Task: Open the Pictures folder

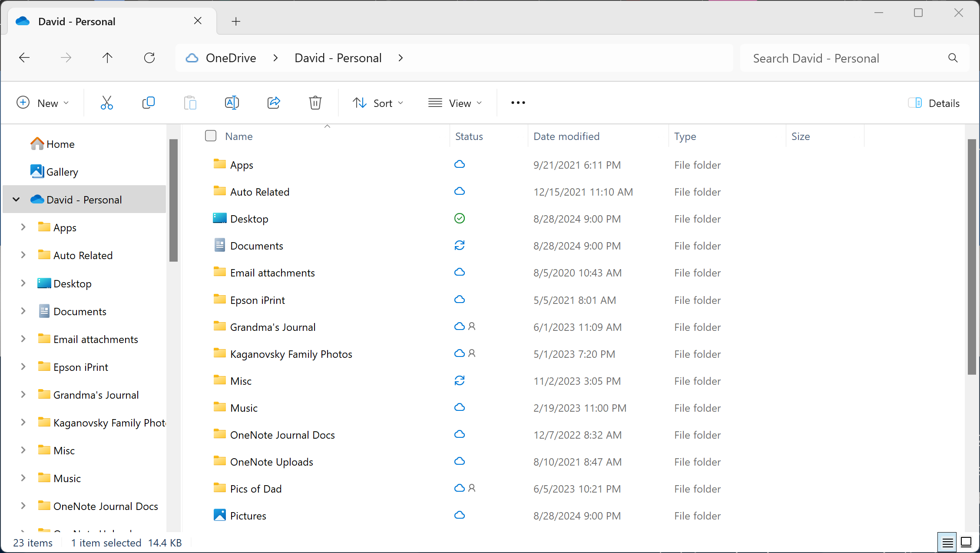Action: 248,515
